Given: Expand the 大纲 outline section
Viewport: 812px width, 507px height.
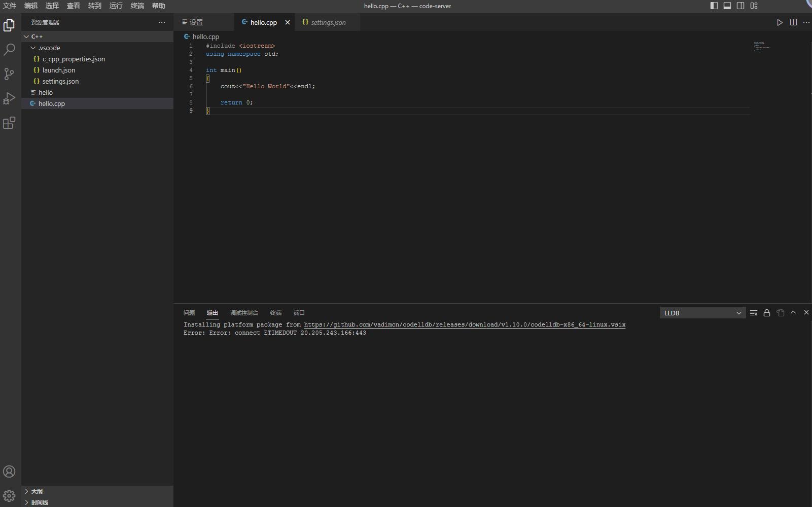Looking at the screenshot, I should 37,491.
